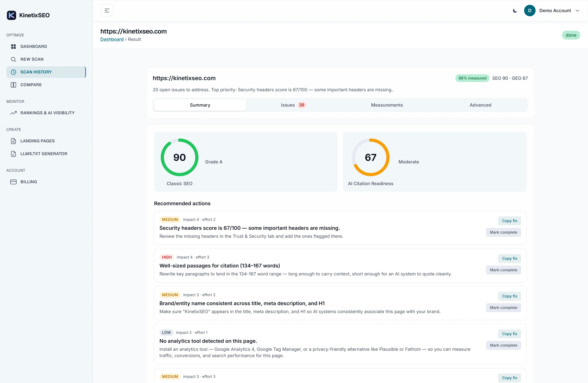
Task: Copy fix for Brand/entity name issue
Action: 509,296
